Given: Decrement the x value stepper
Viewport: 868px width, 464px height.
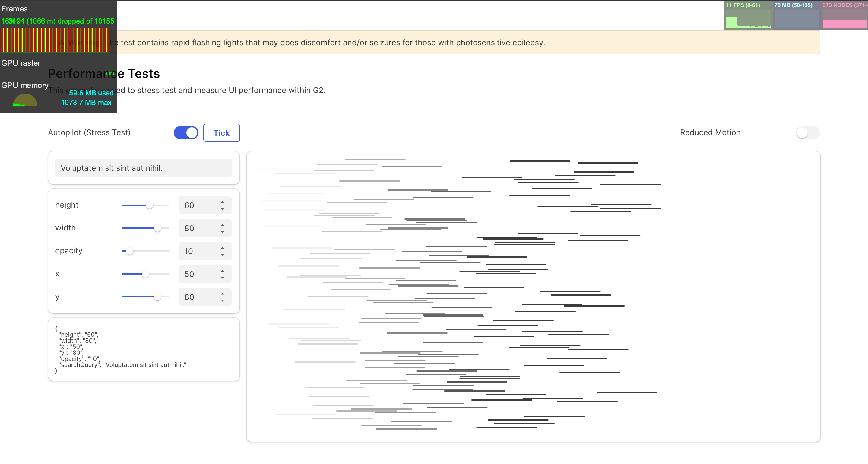Looking at the screenshot, I should click(222, 277).
